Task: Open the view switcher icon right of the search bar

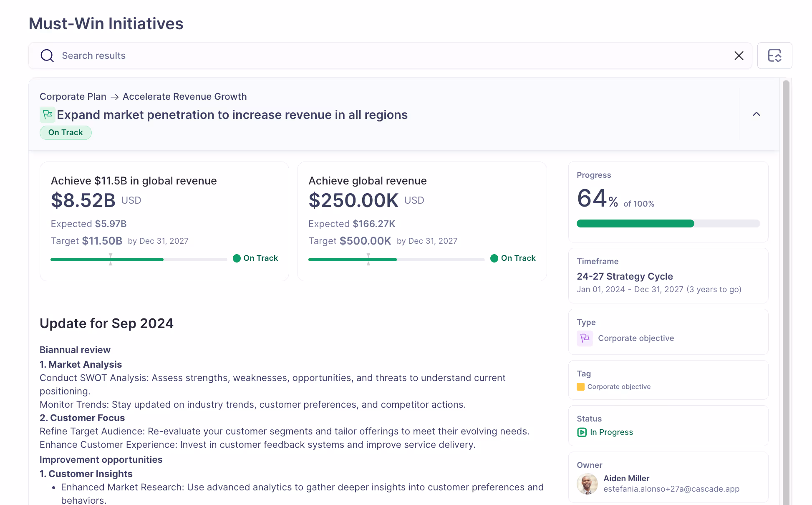Action: (x=774, y=56)
